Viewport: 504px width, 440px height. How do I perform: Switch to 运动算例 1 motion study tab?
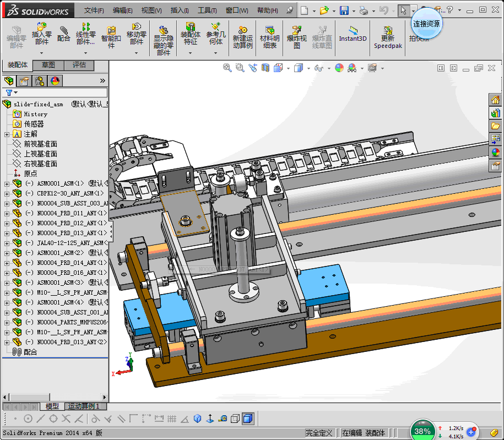tap(84, 406)
